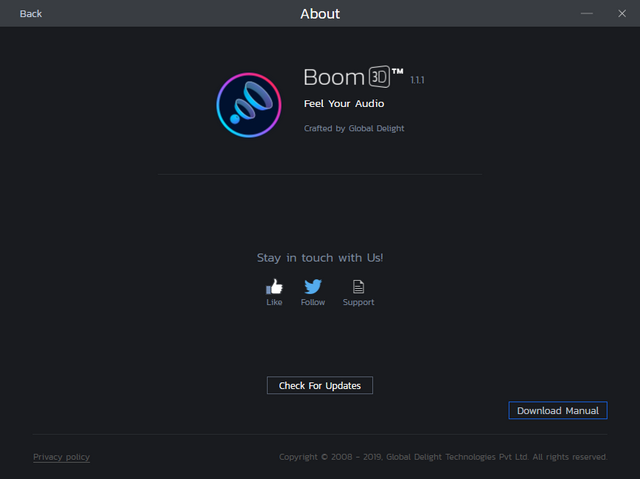Select the 'Support' text label

coord(358,302)
